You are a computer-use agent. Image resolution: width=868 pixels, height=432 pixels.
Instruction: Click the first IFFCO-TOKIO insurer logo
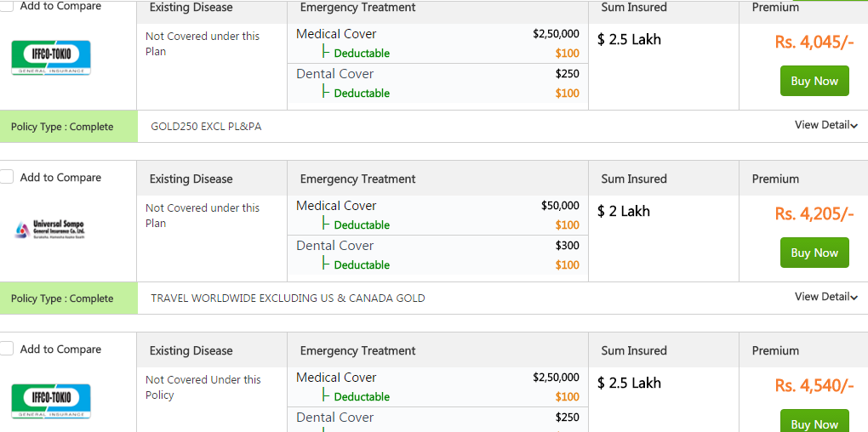point(51,58)
